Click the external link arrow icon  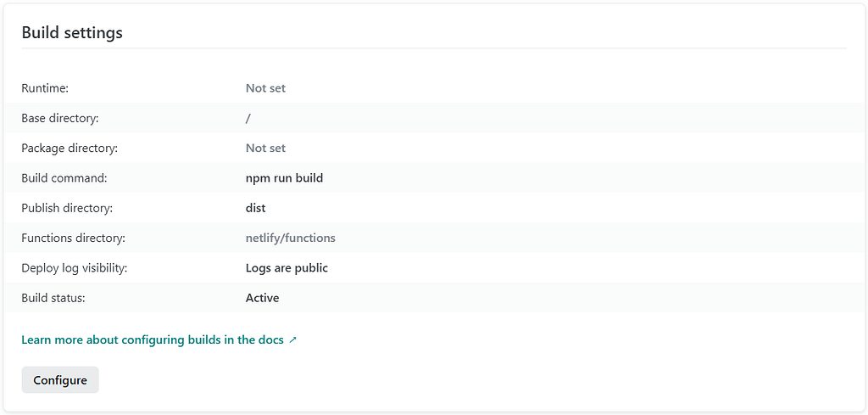(x=293, y=339)
